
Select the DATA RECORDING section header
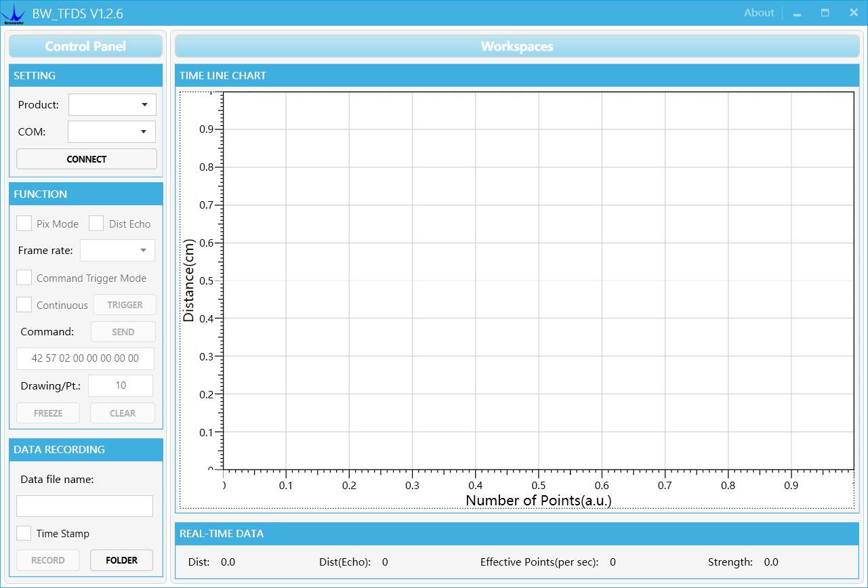(86, 449)
